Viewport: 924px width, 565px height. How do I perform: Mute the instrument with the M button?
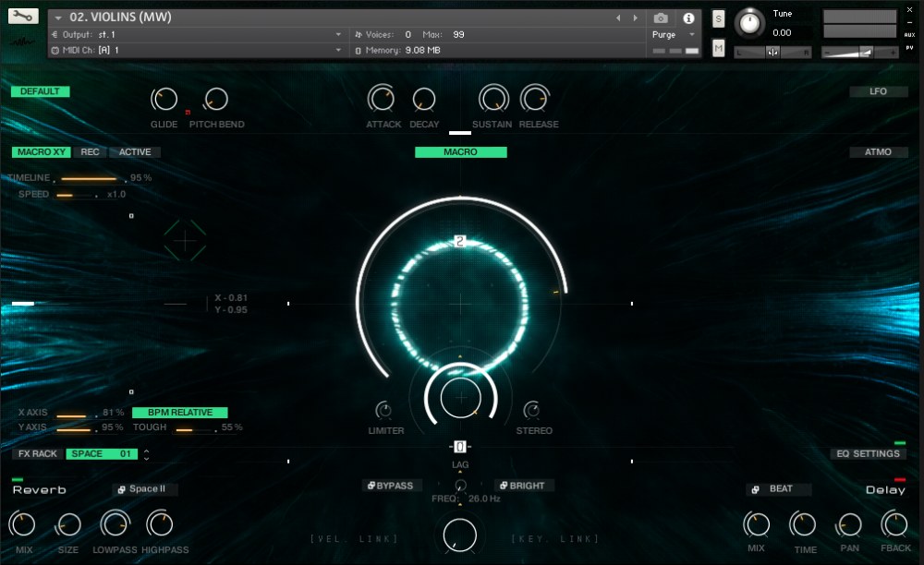[717, 46]
